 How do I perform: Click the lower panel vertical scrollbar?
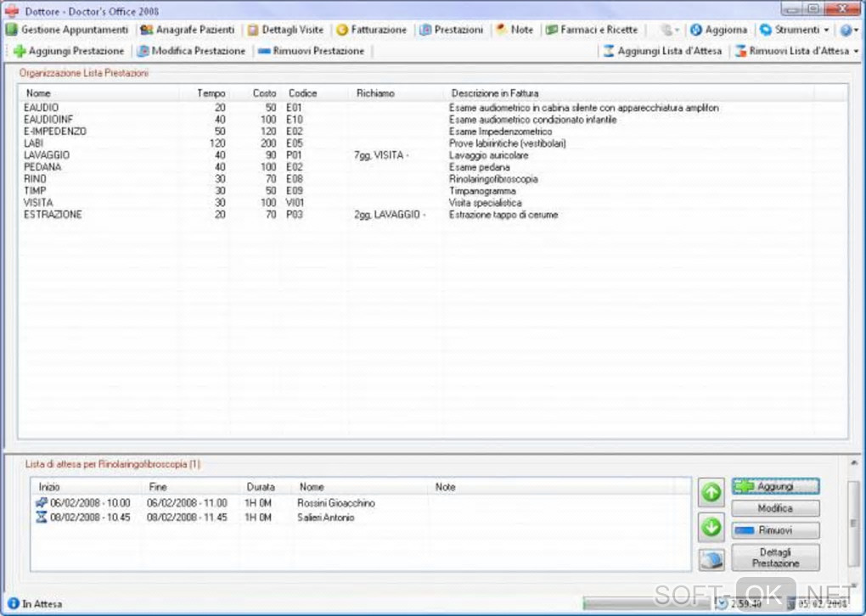point(854,523)
